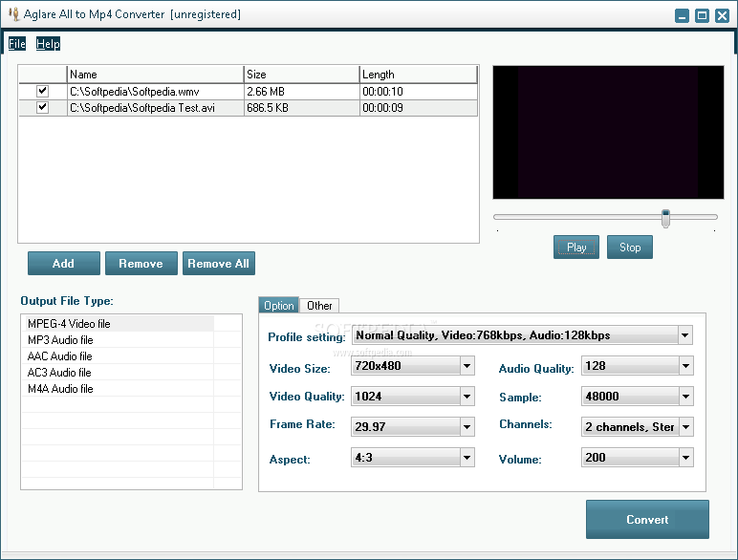738x560 pixels.
Task: Uncheck the Softpedia Test.avi file checkbox
Action: point(42,107)
